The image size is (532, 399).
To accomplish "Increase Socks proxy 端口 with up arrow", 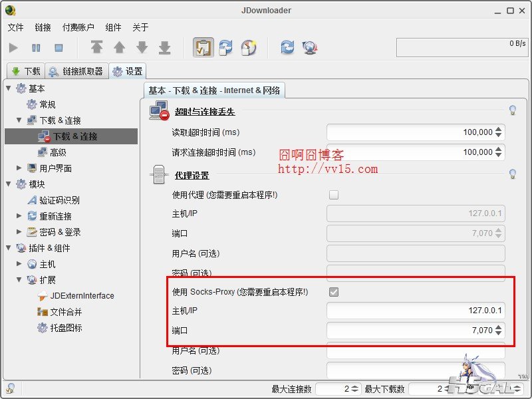I will pos(498,327).
